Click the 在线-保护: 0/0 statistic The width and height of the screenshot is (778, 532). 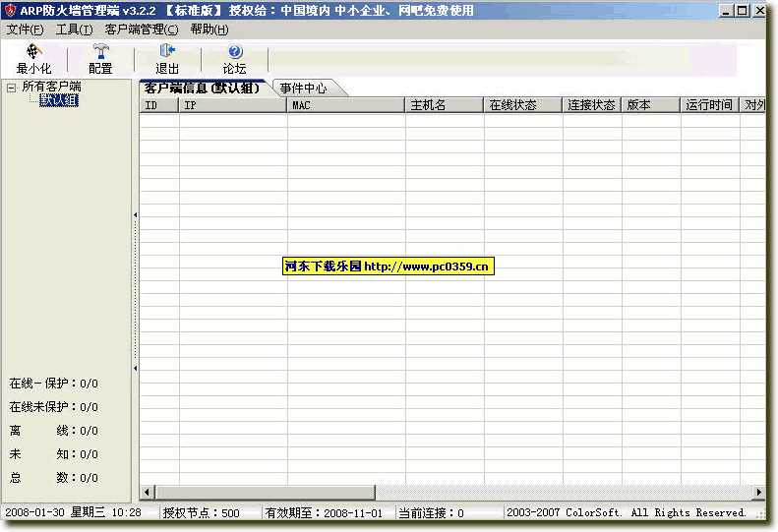(53, 384)
